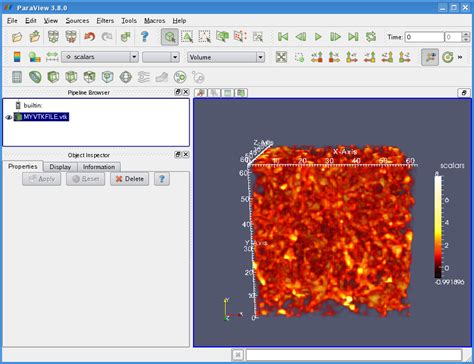Toggle the center axes visibility button

point(430,57)
